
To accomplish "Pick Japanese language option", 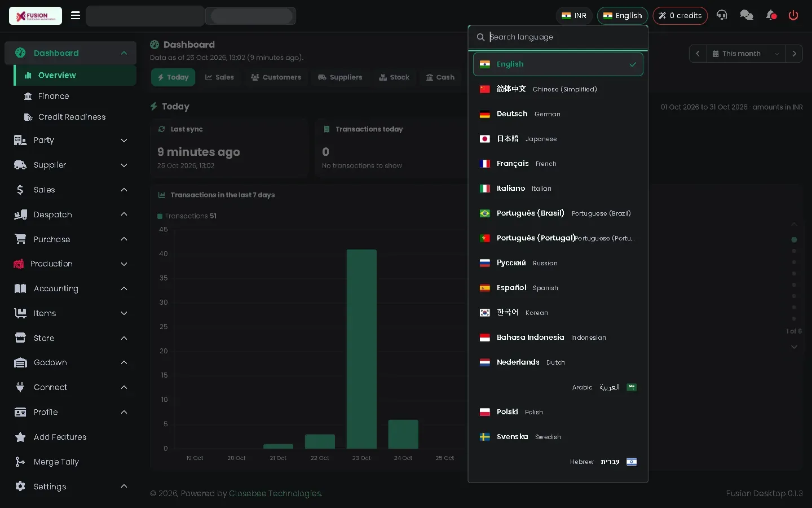I will click(558, 139).
